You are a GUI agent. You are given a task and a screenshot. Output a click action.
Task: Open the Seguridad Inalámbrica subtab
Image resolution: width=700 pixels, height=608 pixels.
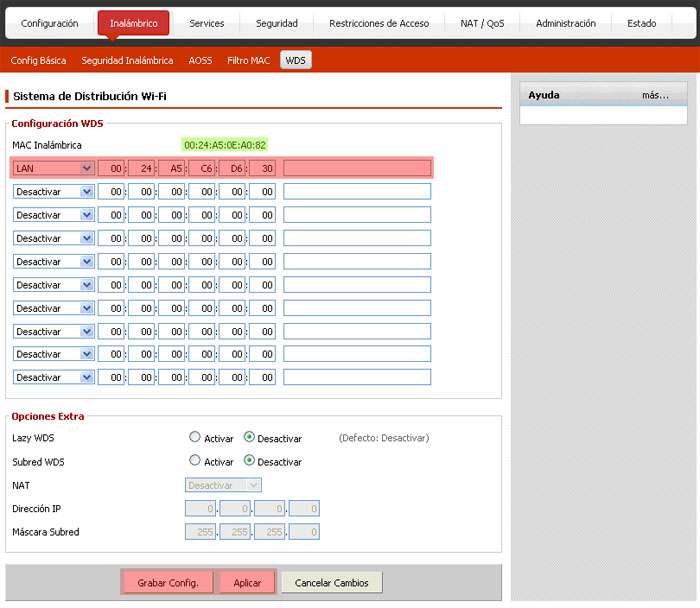(127, 61)
